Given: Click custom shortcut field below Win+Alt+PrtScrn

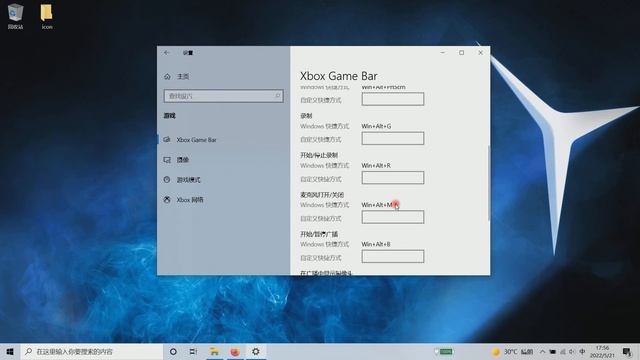Looking at the screenshot, I should 393,99.
